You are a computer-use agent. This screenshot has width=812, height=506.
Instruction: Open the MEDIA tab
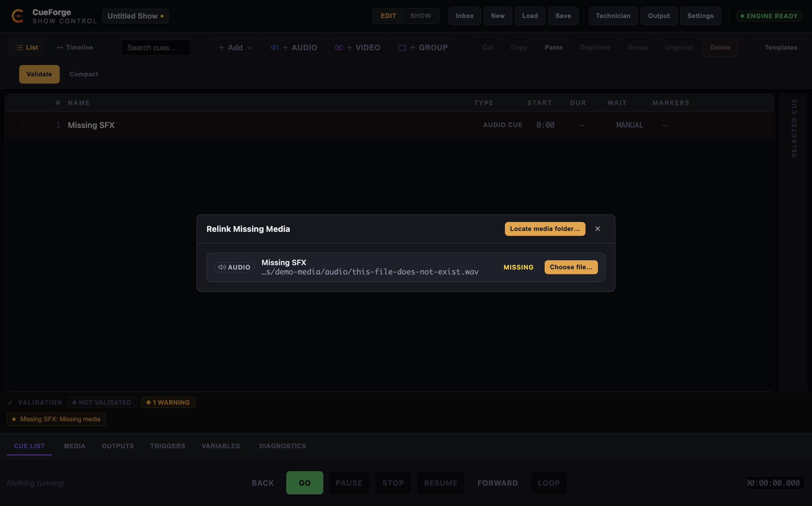[75, 446]
